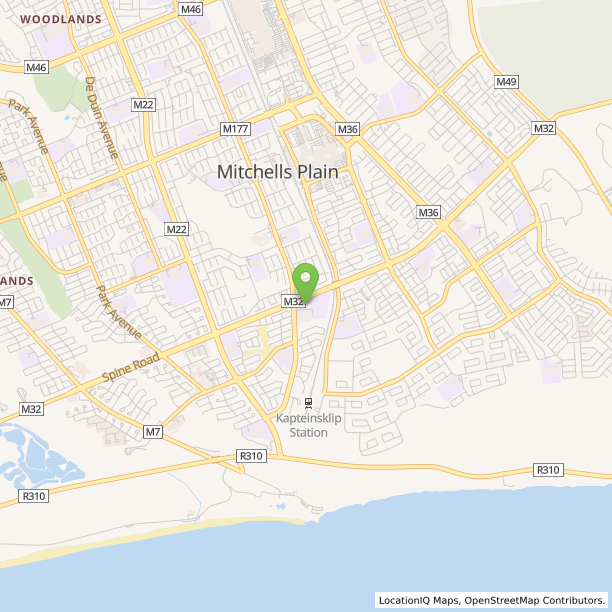612x612 pixels.
Task: Click the topmost M46 road shield
Action: [191, 9]
